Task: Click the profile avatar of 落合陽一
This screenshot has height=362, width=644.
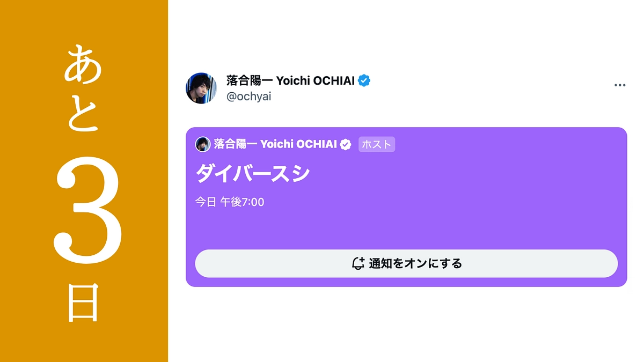Action: pos(201,85)
